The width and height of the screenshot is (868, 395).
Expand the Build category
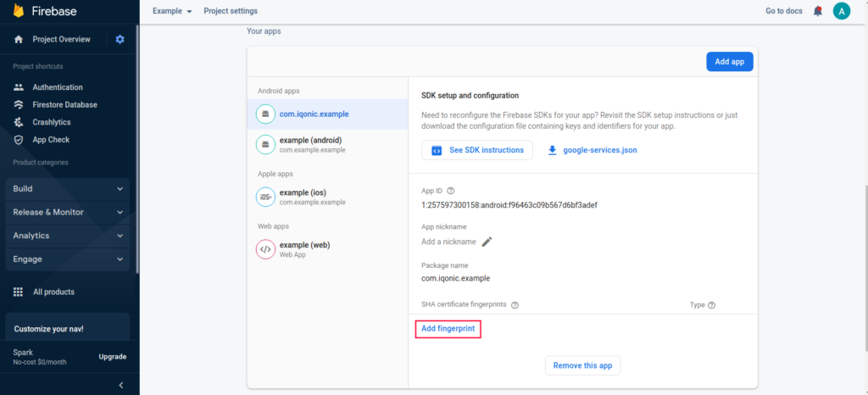(68, 189)
